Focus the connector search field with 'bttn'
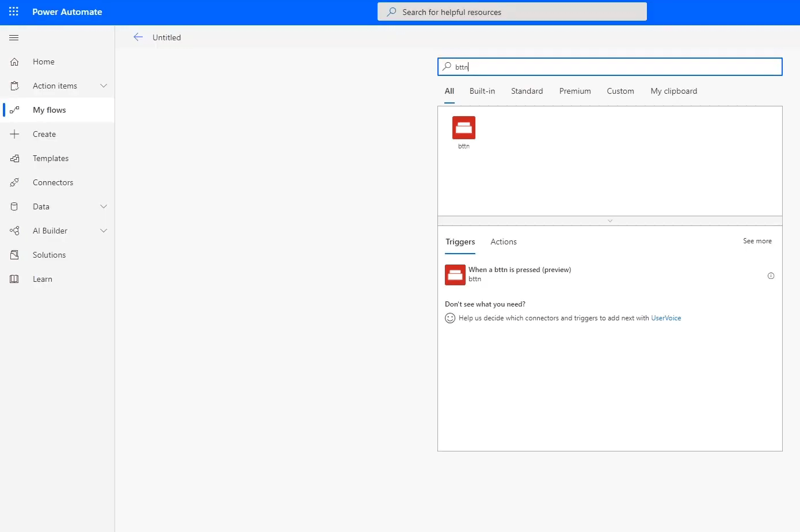Image resolution: width=800 pixels, height=532 pixels. (610, 67)
